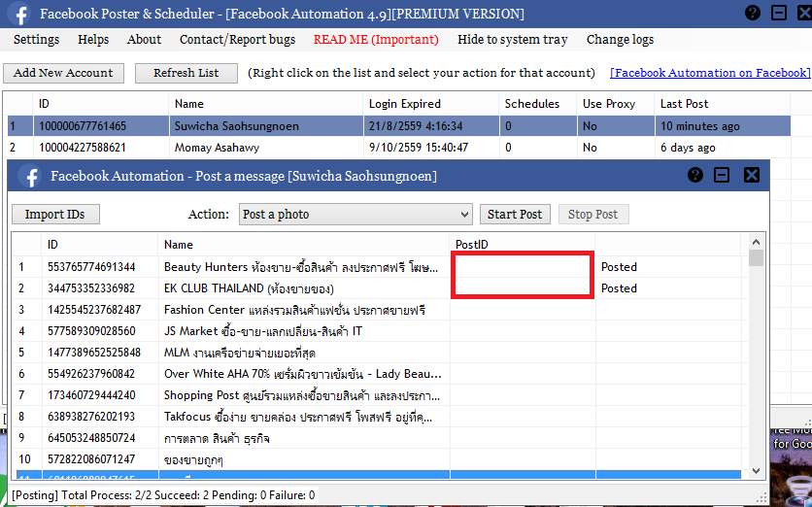Select group row starting with MLM
Viewport: 812px width, 507px height.
[377, 353]
